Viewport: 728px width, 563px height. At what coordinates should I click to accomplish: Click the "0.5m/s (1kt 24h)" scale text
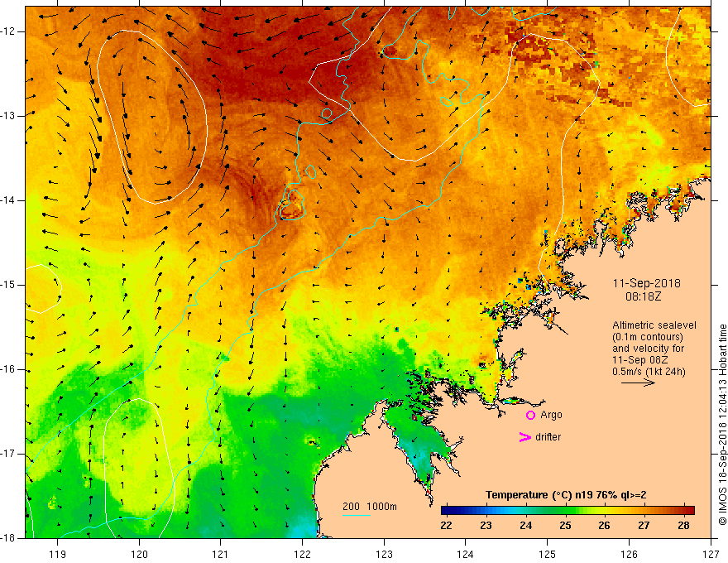click(649, 372)
